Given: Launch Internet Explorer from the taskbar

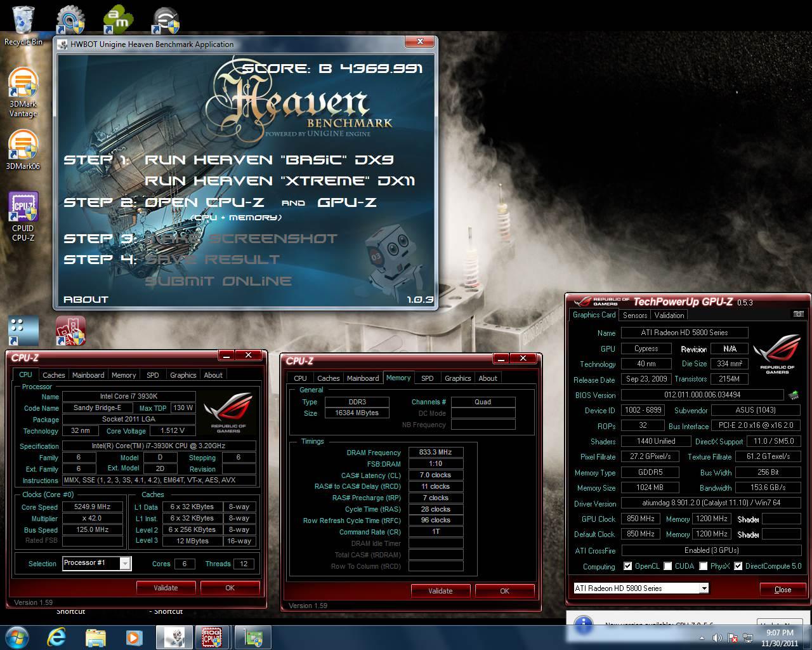Looking at the screenshot, I should coord(57,637).
